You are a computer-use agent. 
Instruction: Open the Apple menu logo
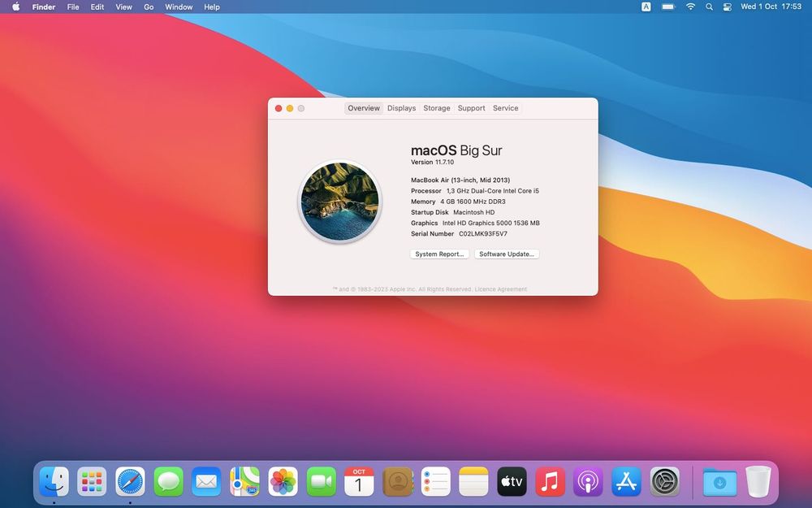point(16,7)
